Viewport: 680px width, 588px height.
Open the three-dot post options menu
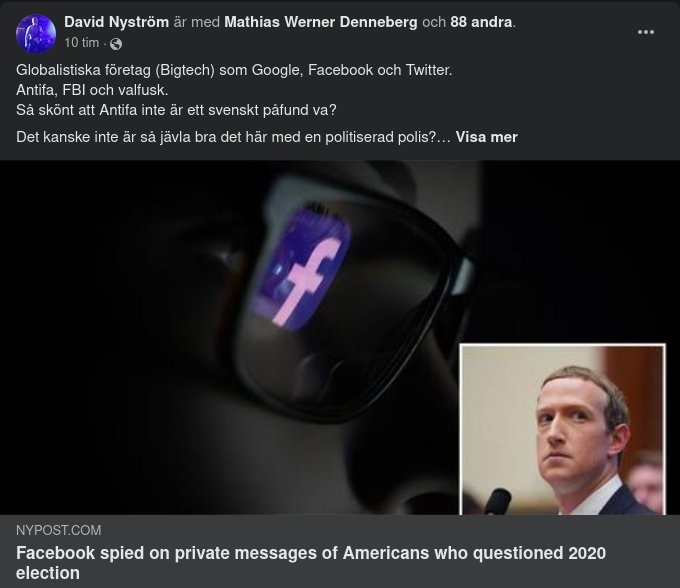coord(645,32)
